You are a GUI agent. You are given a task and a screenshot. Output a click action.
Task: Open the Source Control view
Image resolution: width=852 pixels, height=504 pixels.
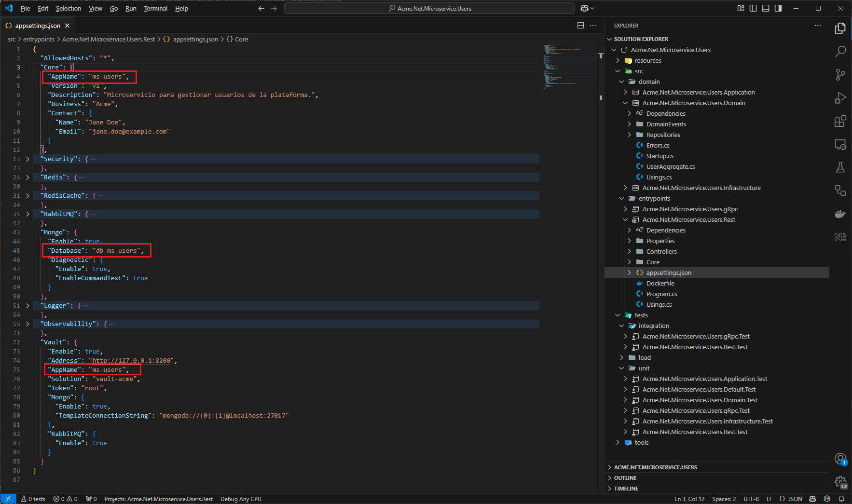[840, 74]
